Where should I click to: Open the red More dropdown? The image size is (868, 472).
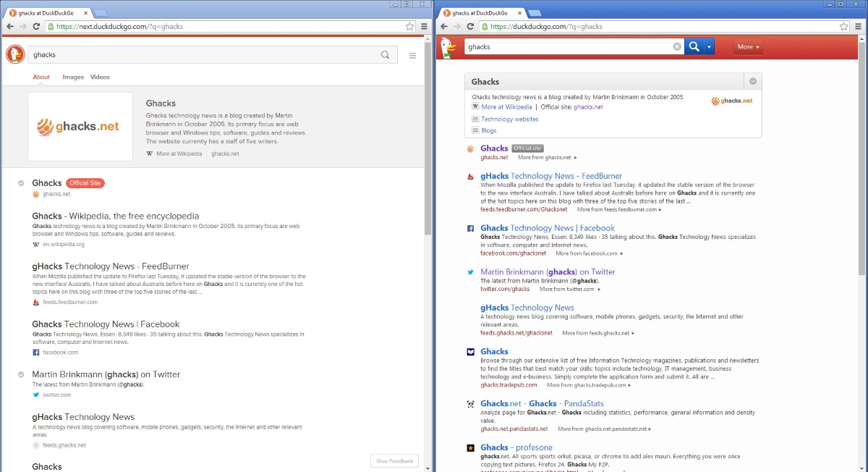(x=748, y=47)
